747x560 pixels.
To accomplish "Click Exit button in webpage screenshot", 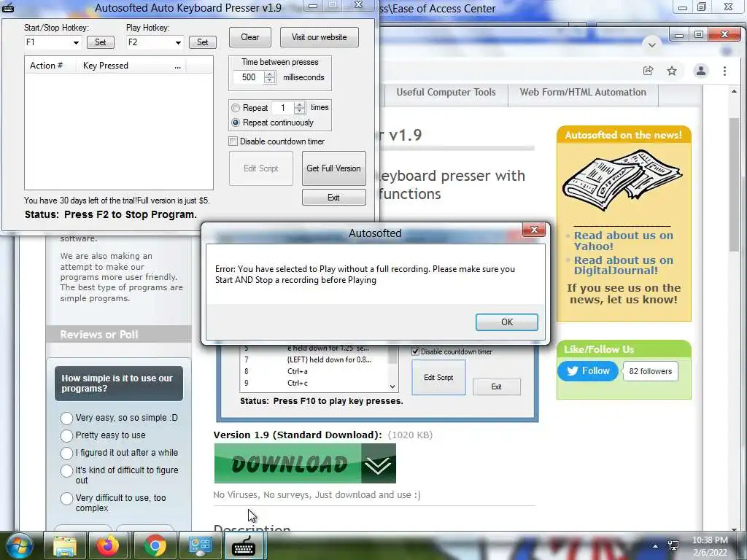I will pos(496,386).
